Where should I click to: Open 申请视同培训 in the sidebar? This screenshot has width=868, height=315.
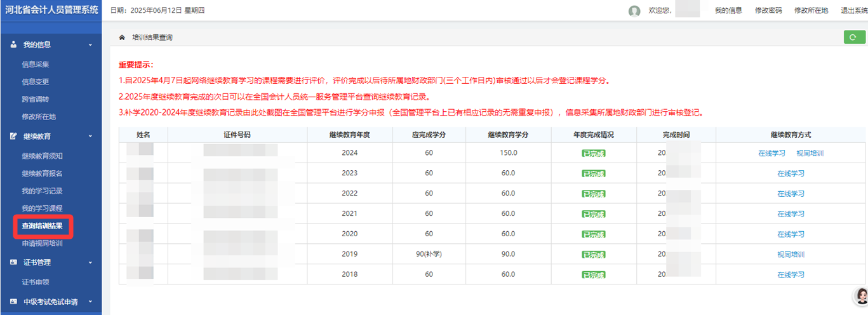pos(42,243)
